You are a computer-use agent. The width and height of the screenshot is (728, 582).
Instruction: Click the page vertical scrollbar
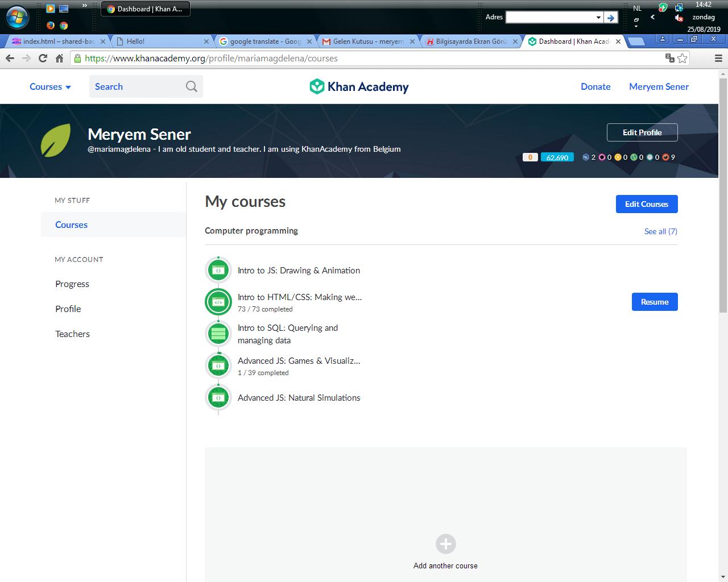click(723, 194)
